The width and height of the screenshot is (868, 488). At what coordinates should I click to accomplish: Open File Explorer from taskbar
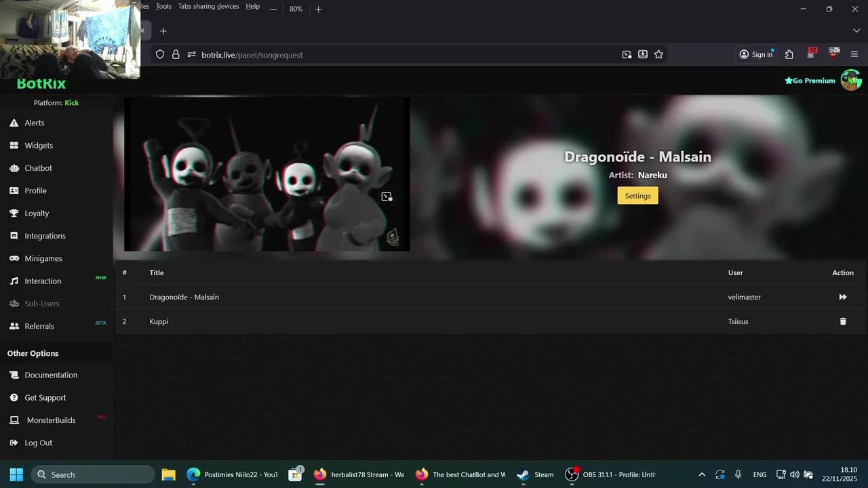(x=169, y=474)
